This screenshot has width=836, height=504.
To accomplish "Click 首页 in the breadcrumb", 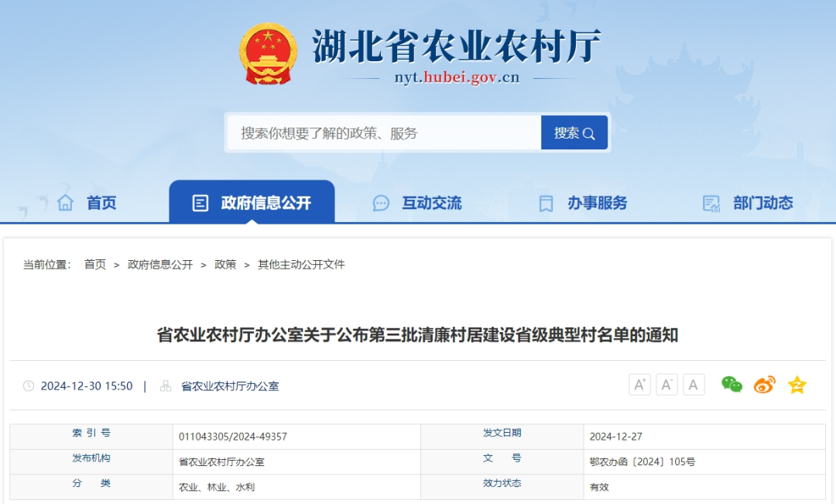I will (x=95, y=265).
